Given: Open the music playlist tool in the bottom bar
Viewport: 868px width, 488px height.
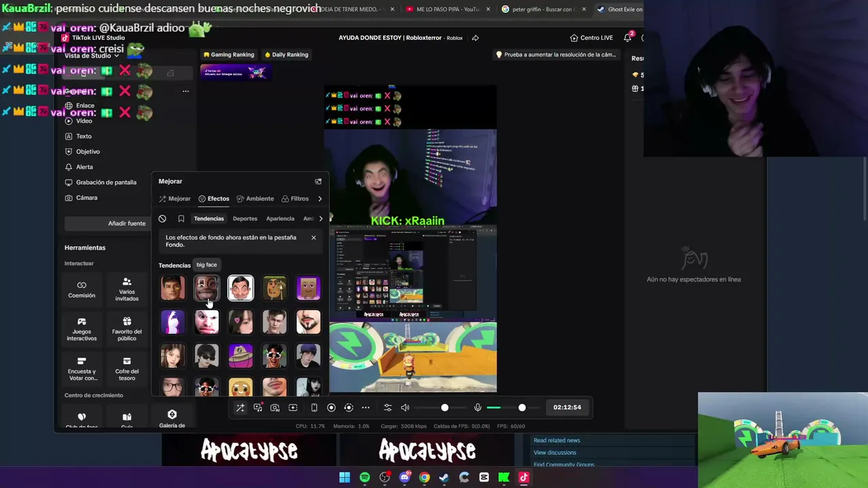Looking at the screenshot, I should pos(258,407).
